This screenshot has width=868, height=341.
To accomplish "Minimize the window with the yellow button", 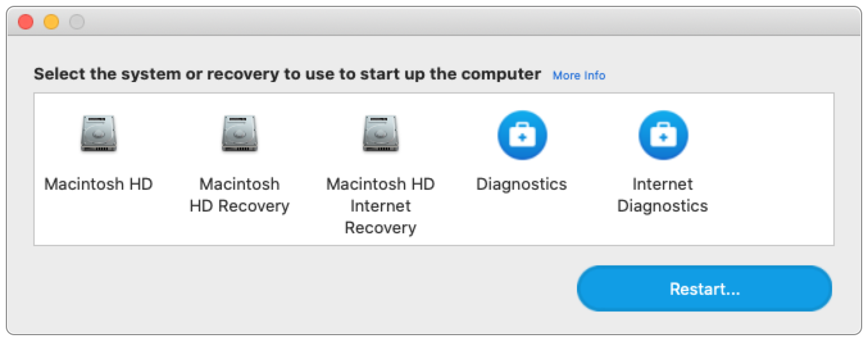I will (x=51, y=22).
